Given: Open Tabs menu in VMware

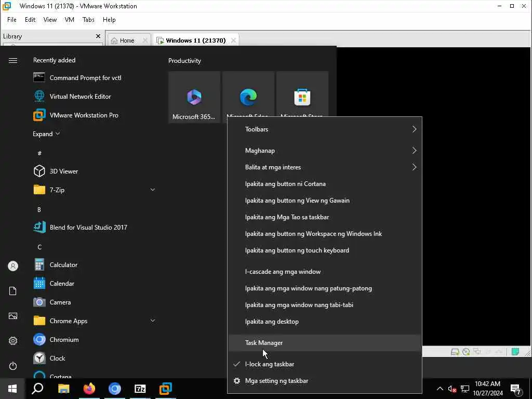Looking at the screenshot, I should pos(88,20).
